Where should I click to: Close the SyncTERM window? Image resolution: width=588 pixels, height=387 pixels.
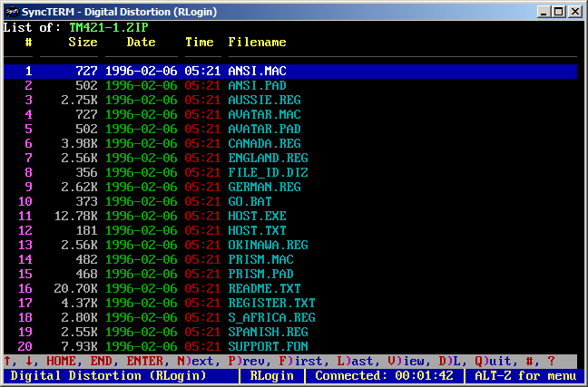pyautogui.click(x=575, y=11)
